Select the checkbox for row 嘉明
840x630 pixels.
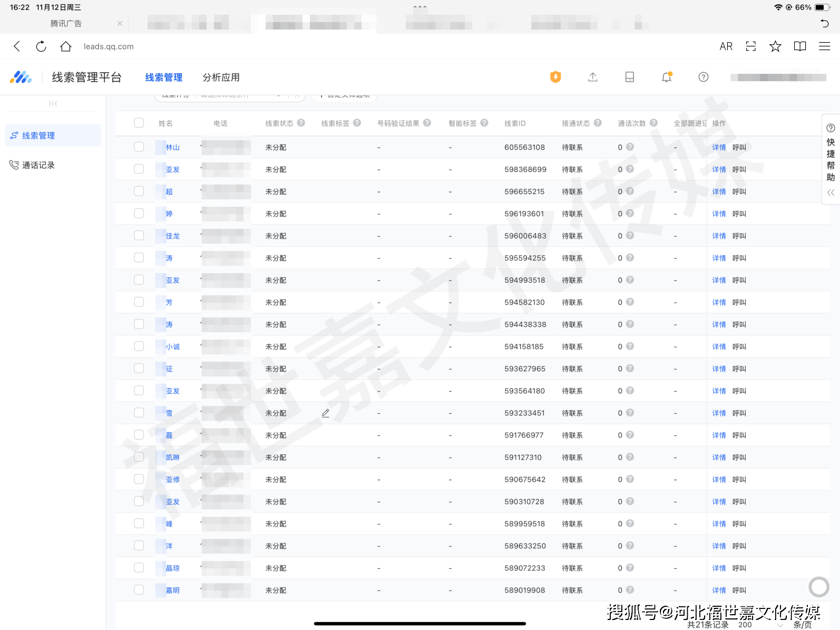tap(139, 590)
